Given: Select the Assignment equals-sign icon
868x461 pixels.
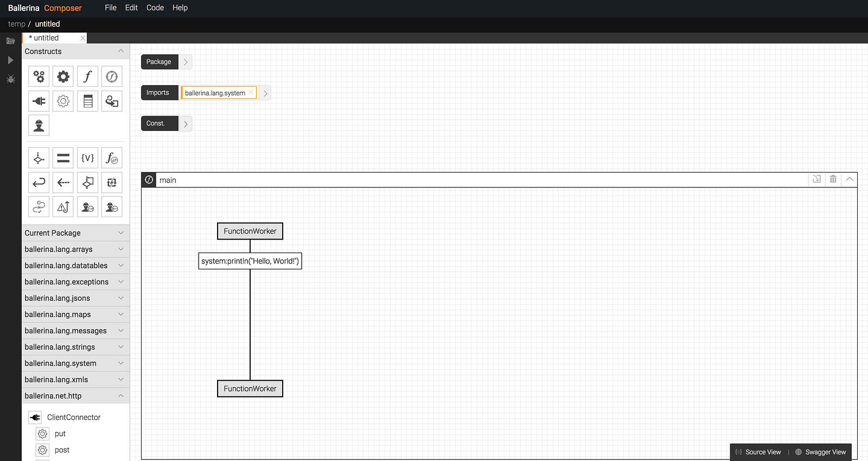Looking at the screenshot, I should point(63,158).
